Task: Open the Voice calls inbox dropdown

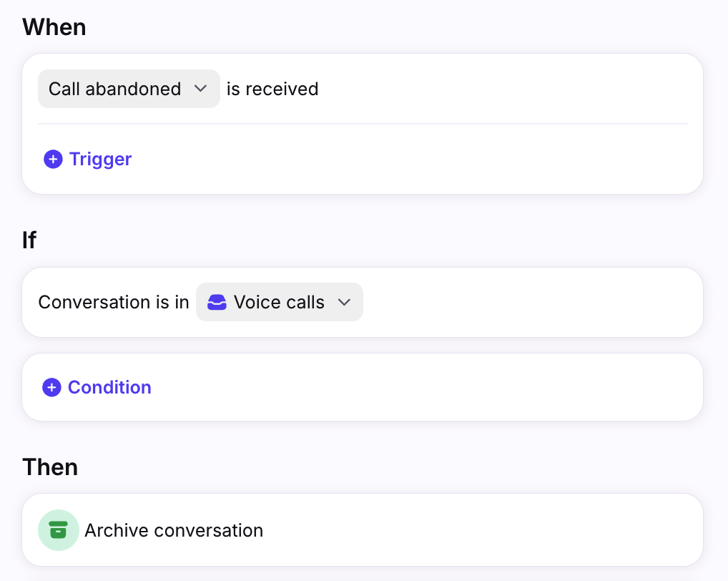Action: click(x=279, y=302)
